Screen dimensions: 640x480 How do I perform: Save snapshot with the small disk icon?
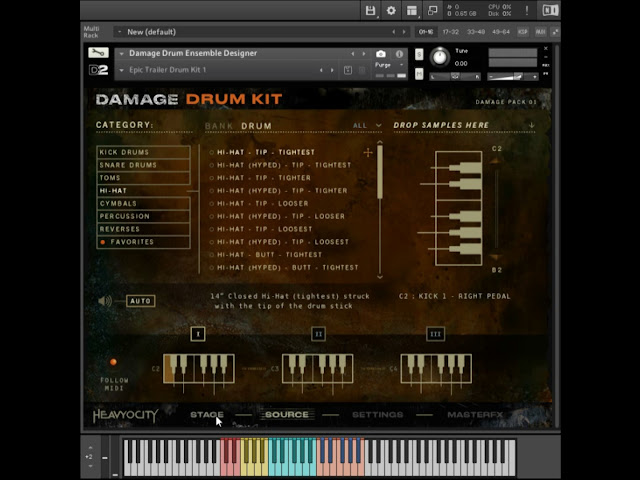point(348,70)
